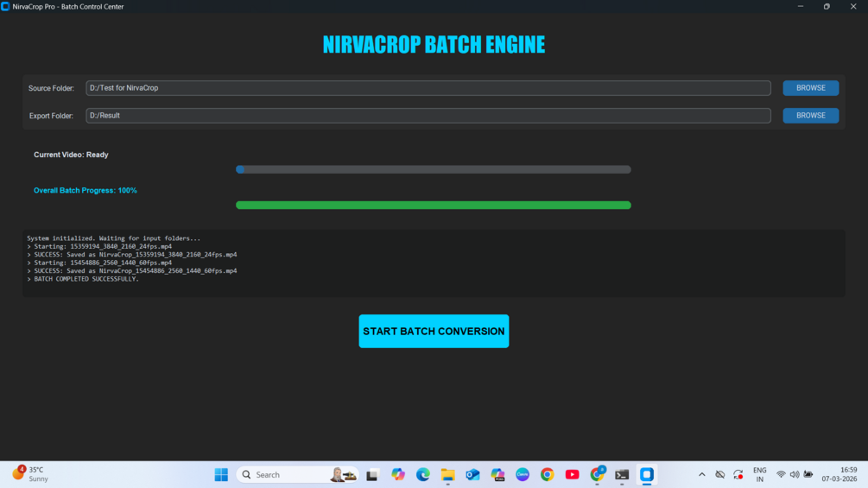
Task: Open Task View from the taskbar
Action: (x=372, y=475)
